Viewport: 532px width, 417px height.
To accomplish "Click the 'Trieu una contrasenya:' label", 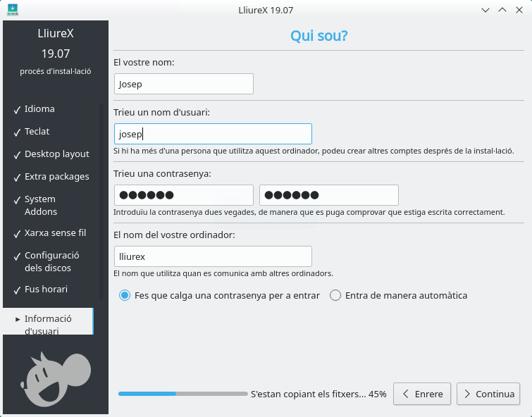I will tap(162, 174).
